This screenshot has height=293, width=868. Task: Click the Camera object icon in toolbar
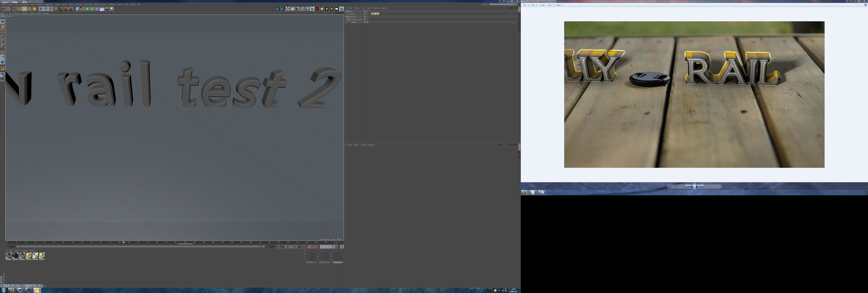tap(107, 9)
